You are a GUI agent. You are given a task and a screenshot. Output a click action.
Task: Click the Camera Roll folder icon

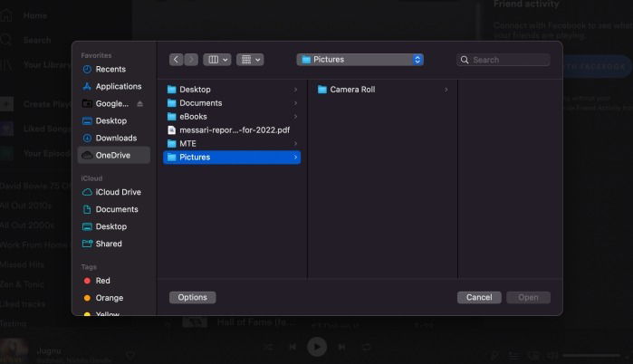click(322, 90)
